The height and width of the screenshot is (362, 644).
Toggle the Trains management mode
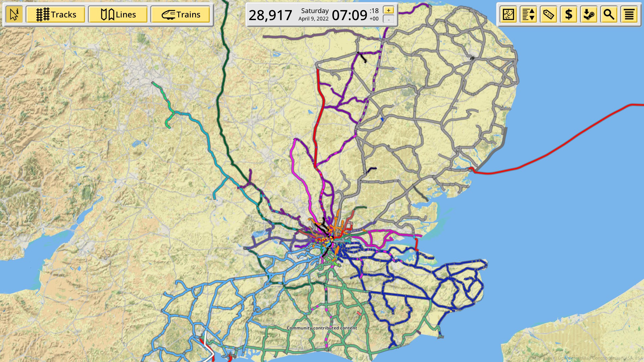[180, 14]
